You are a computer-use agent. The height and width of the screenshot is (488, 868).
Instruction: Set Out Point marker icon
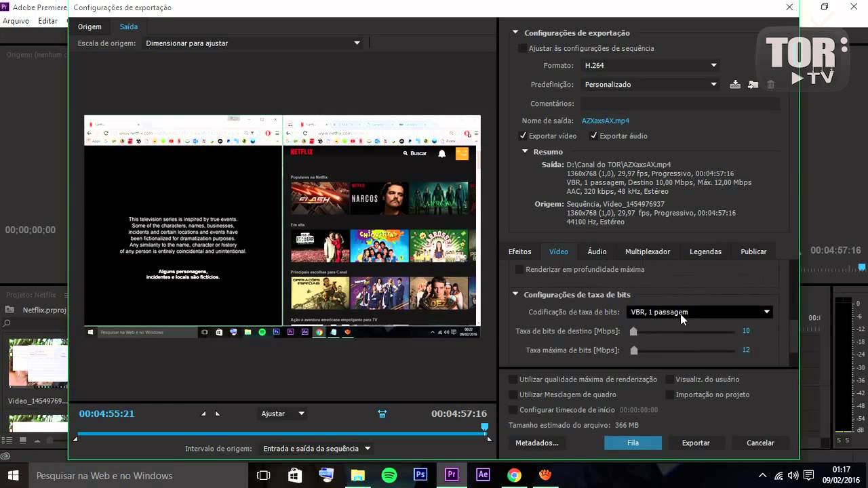click(x=218, y=413)
